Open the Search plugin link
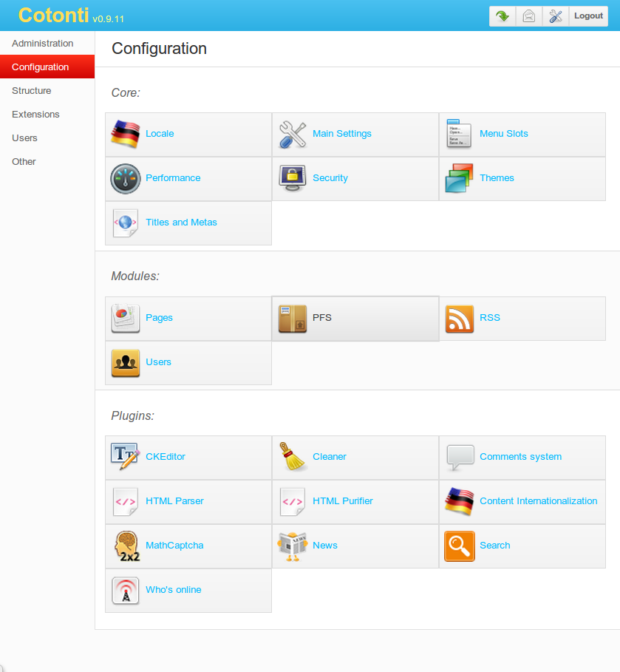This screenshot has width=620, height=672. tap(495, 546)
